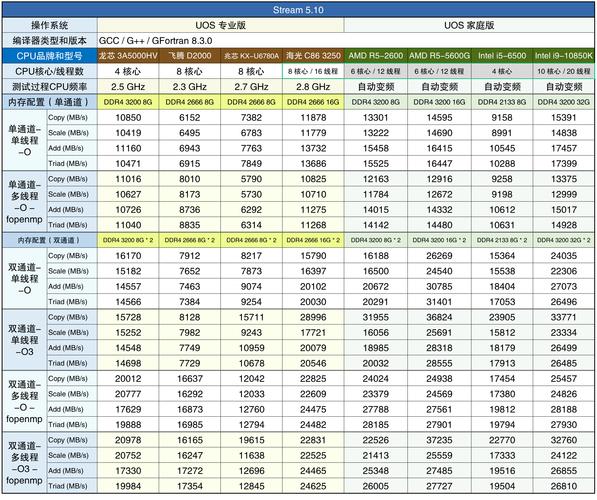Click the 2.8 GHz frequency cell
Screen dimensions: 597x500
tap(313, 87)
